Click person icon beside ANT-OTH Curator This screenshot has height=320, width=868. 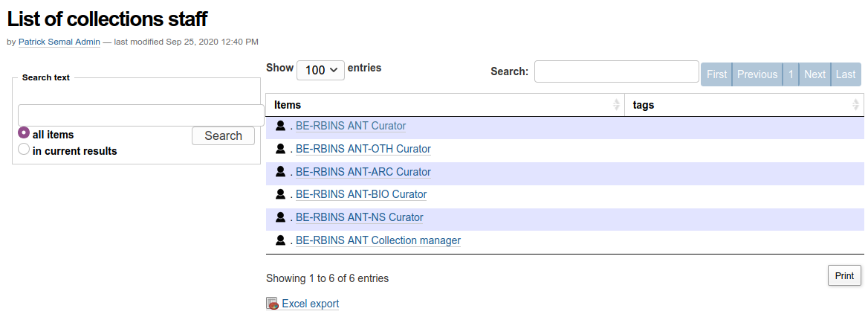click(x=280, y=149)
